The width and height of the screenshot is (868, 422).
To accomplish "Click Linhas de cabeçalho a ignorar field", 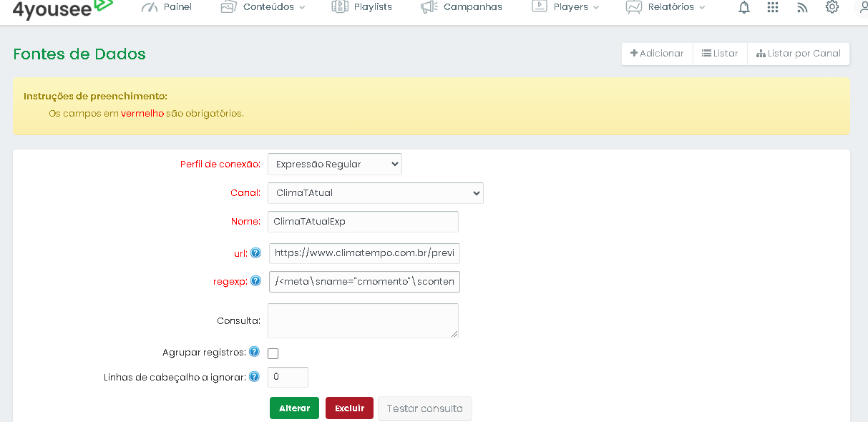I will 288,377.
